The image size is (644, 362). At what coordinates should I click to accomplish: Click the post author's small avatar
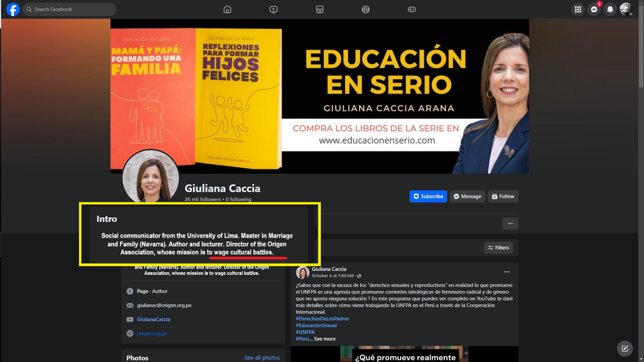pos(303,273)
